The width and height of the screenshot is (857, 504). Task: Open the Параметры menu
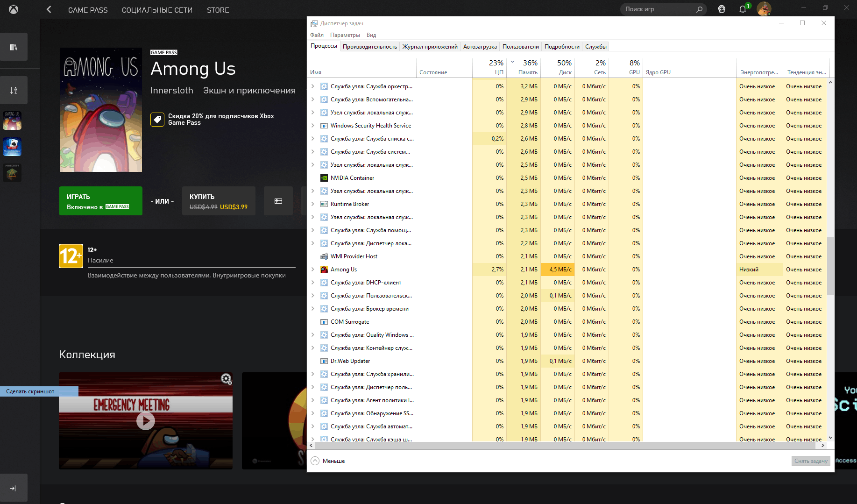click(x=345, y=35)
